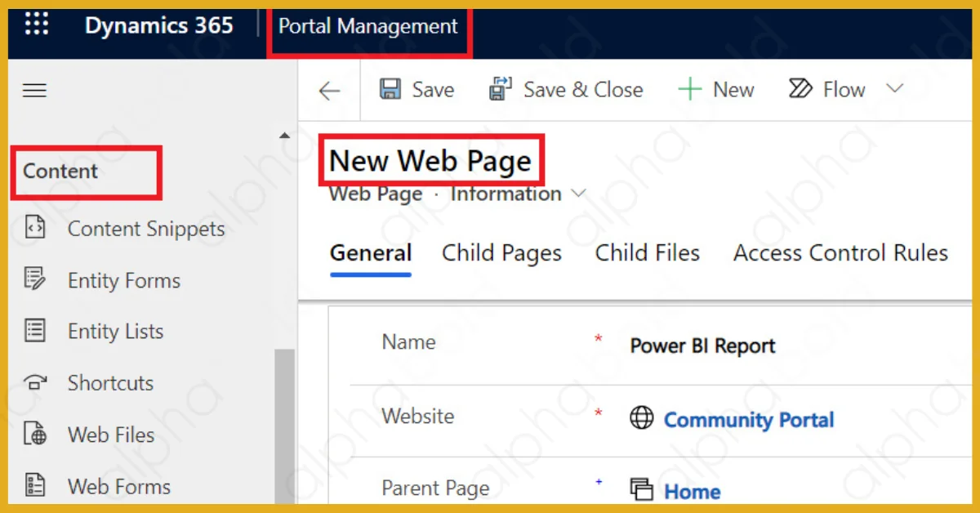Image resolution: width=980 pixels, height=513 pixels.
Task: Open the Home parent page link
Action: pyautogui.click(x=693, y=492)
